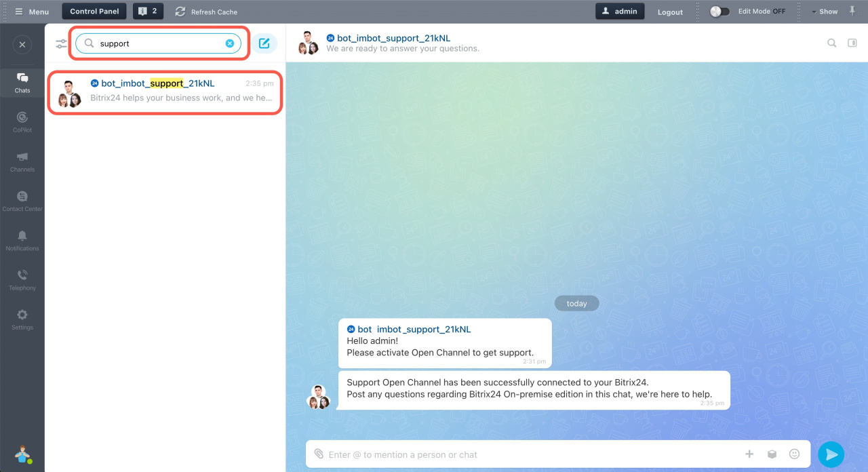
Task: Toggle the chat sidebar panel icon
Action: click(x=852, y=43)
